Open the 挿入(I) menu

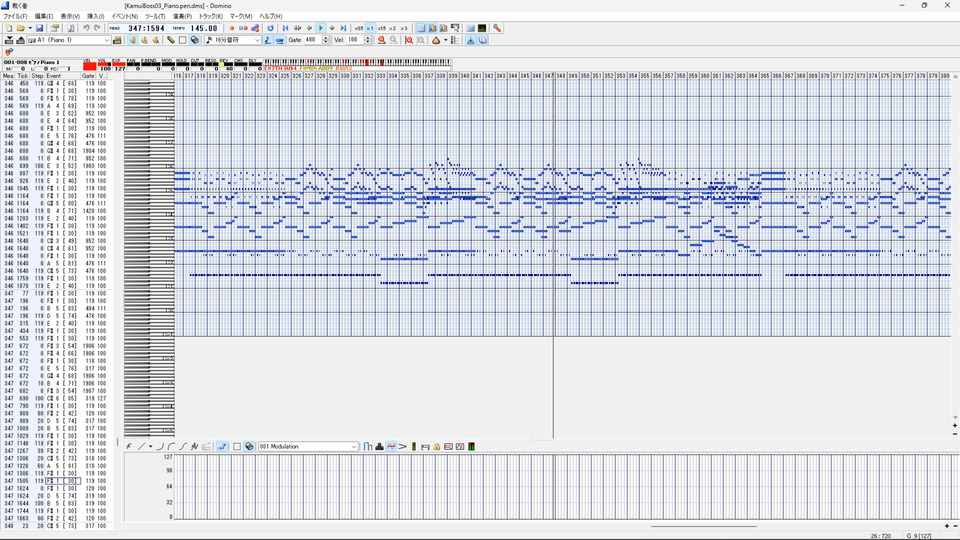point(96,17)
